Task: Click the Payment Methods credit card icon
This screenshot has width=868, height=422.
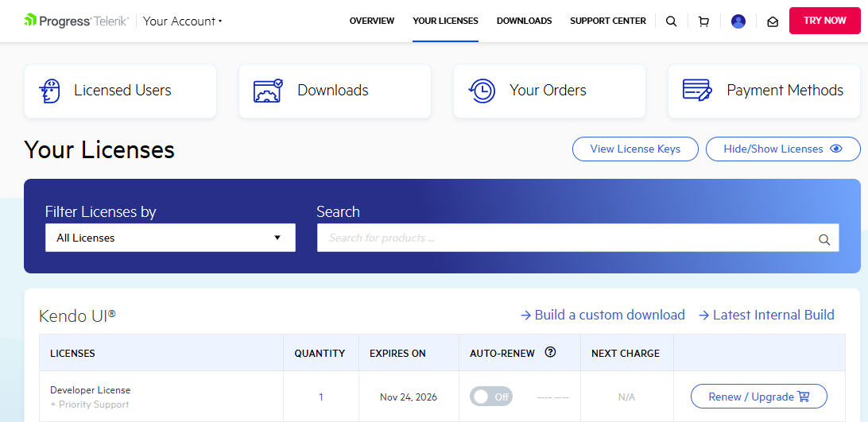Action: (698, 91)
